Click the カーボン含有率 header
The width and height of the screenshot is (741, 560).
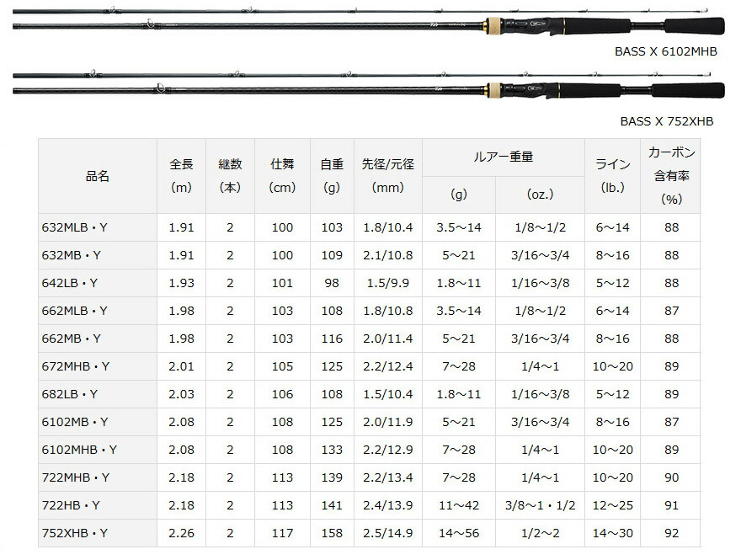670,176
